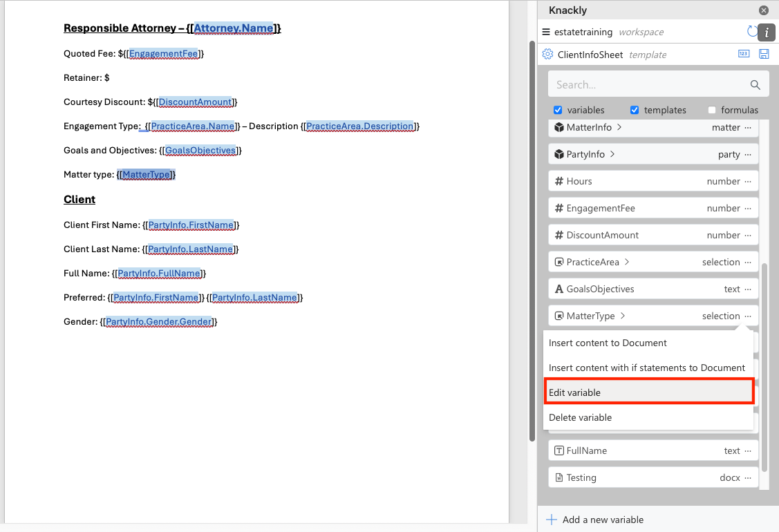This screenshot has height=532, width=779.
Task: Open the numbering "123" icon for ClientInfoSheet
Action: (x=744, y=54)
